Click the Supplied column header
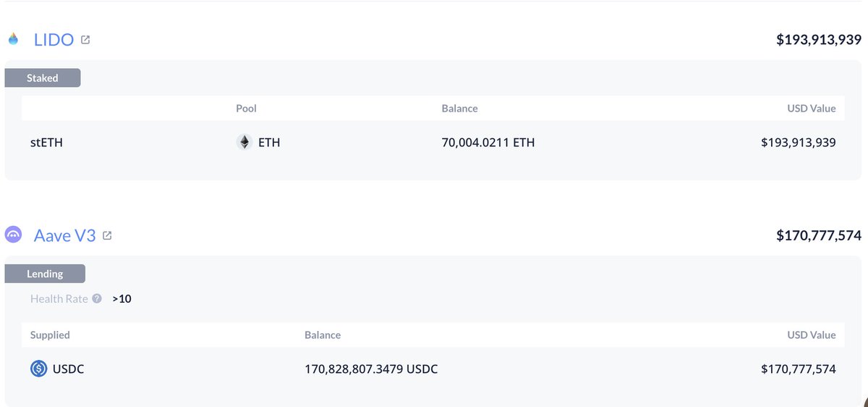Image resolution: width=868 pixels, height=407 pixels. (x=50, y=335)
